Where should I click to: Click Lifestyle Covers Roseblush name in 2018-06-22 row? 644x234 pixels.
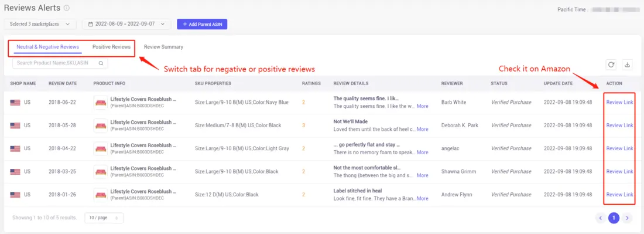143,99
